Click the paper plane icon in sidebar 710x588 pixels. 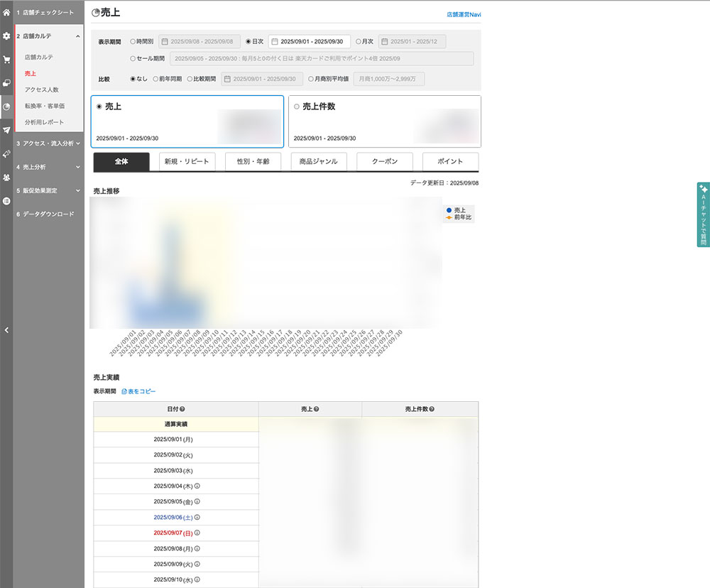[x=6, y=130]
